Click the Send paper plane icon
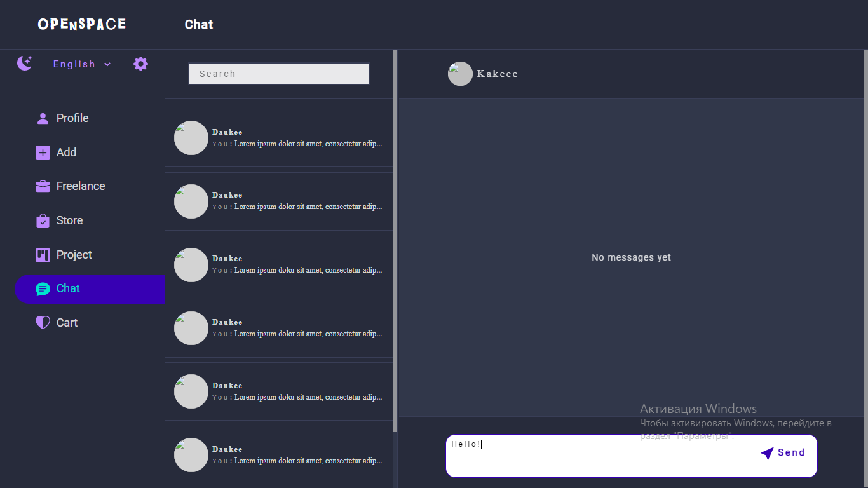The image size is (868, 488). (767, 452)
